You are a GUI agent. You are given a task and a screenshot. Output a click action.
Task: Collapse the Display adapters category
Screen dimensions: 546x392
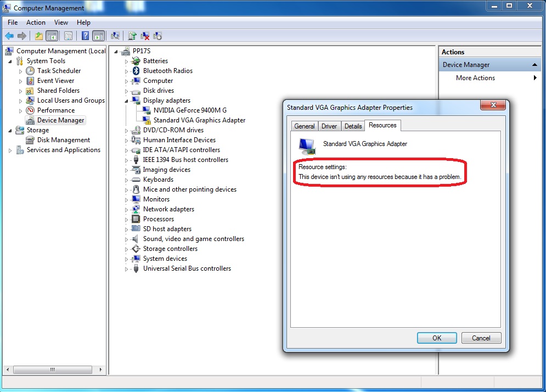tap(126, 100)
